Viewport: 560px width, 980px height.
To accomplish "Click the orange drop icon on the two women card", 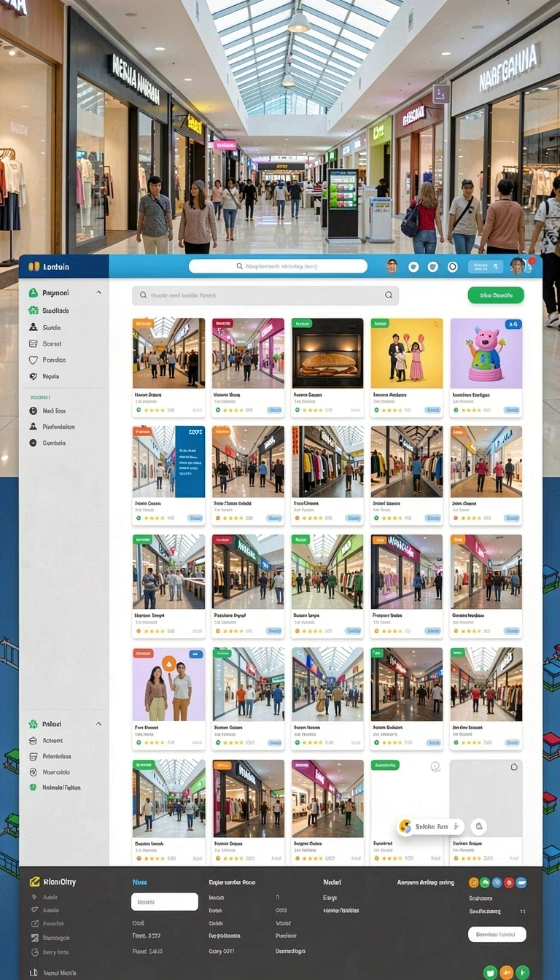I will (x=169, y=664).
